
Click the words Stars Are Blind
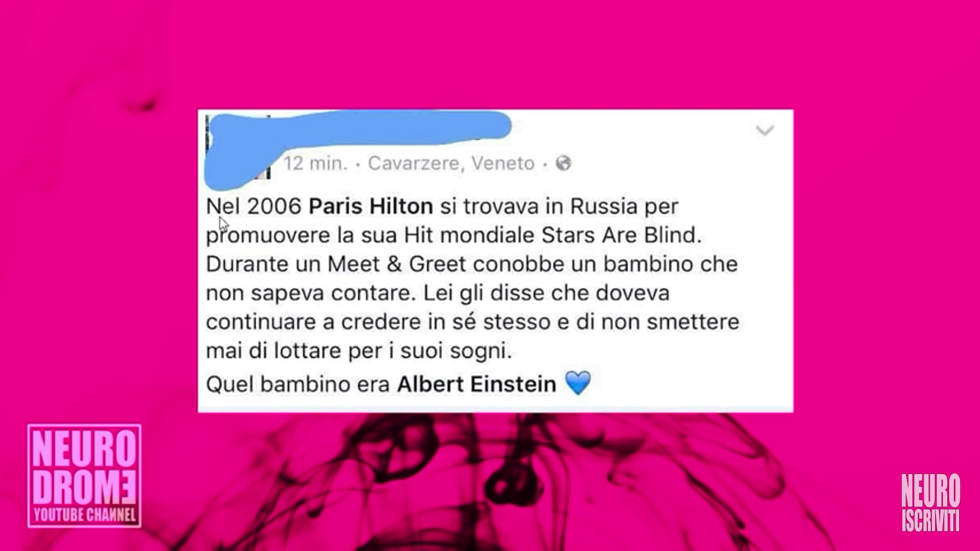point(621,235)
